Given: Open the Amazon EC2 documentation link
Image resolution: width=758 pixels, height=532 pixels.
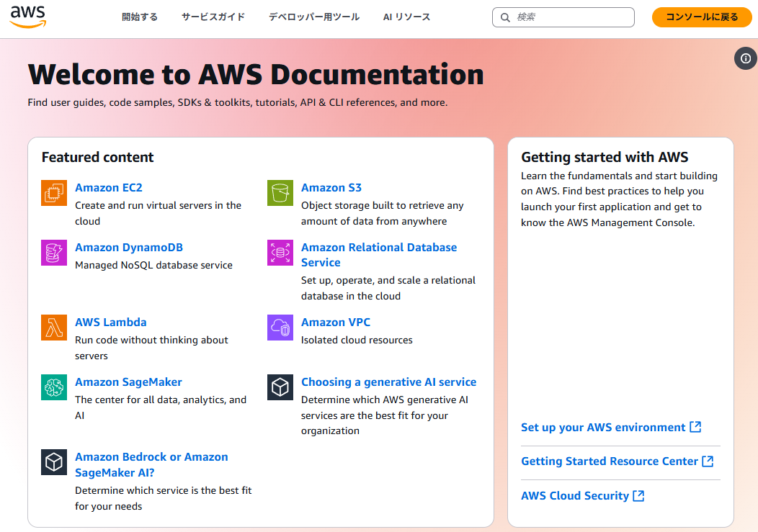Looking at the screenshot, I should click(109, 187).
